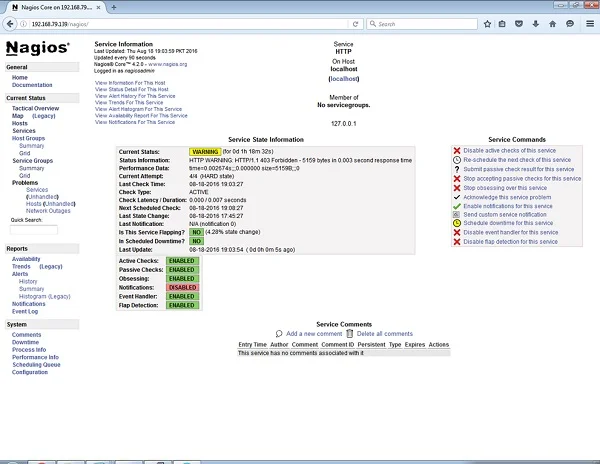Click Schedule downtime for this service link
Screen dimensions: 600x464
pyautogui.click(x=508, y=223)
